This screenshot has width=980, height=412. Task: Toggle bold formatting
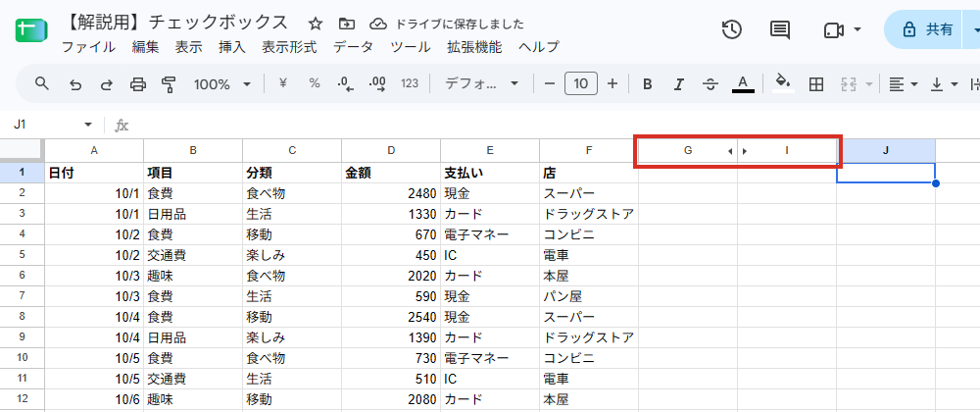click(648, 83)
